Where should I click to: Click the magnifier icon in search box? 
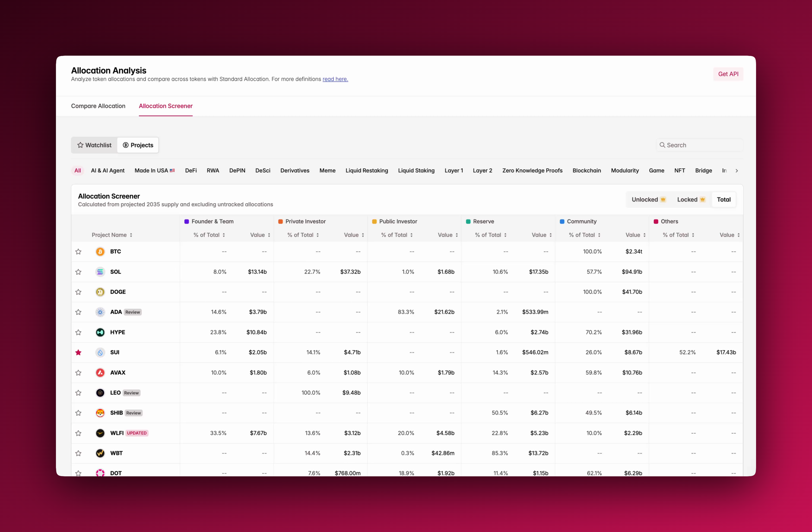point(662,145)
